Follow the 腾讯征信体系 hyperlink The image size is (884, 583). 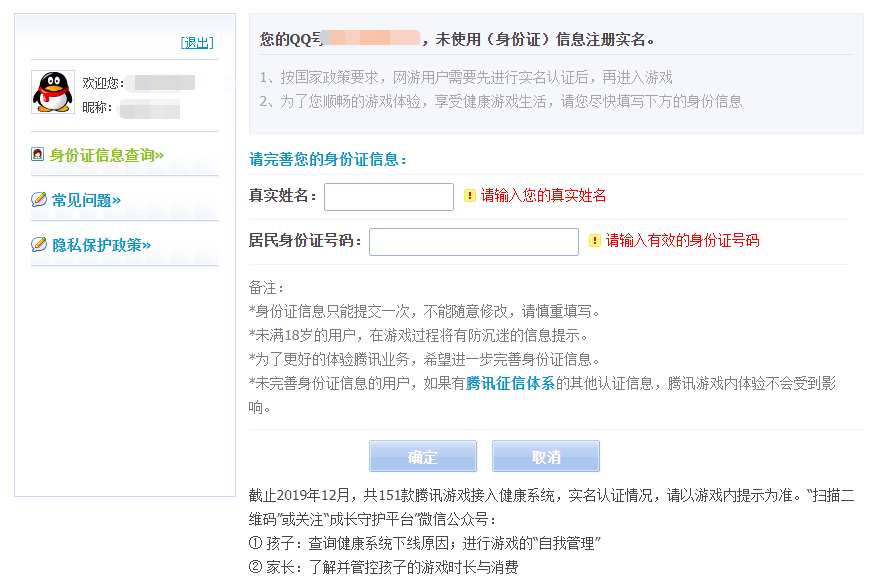pos(510,383)
